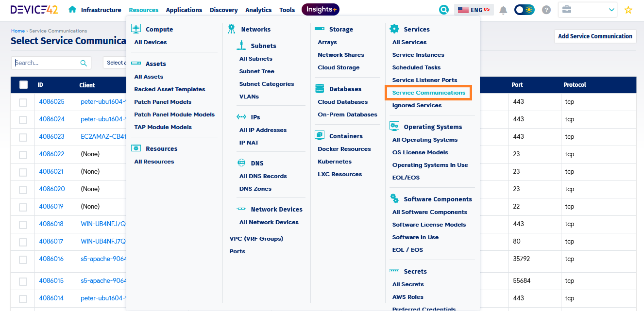
Task: Open record ID 4086018 link
Action: pyautogui.click(x=51, y=224)
